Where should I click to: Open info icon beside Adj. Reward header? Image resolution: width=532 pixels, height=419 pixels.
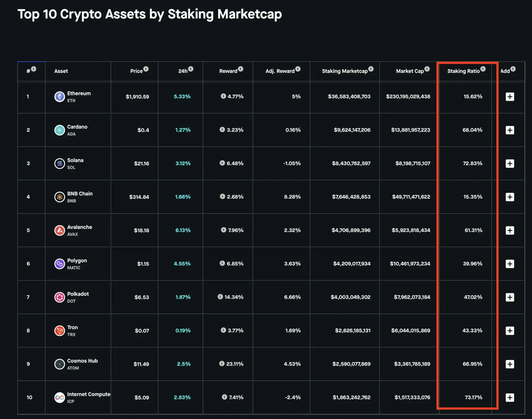click(x=298, y=69)
